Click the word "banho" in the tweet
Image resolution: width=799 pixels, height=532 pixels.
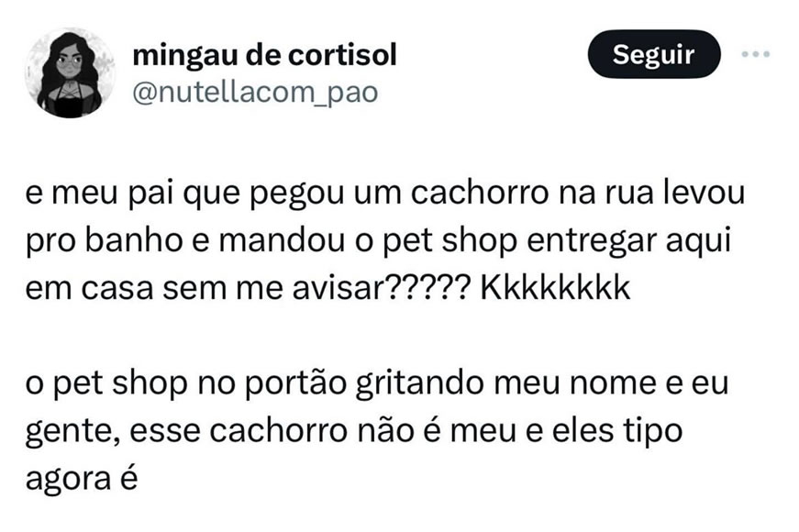pyautogui.click(x=134, y=240)
